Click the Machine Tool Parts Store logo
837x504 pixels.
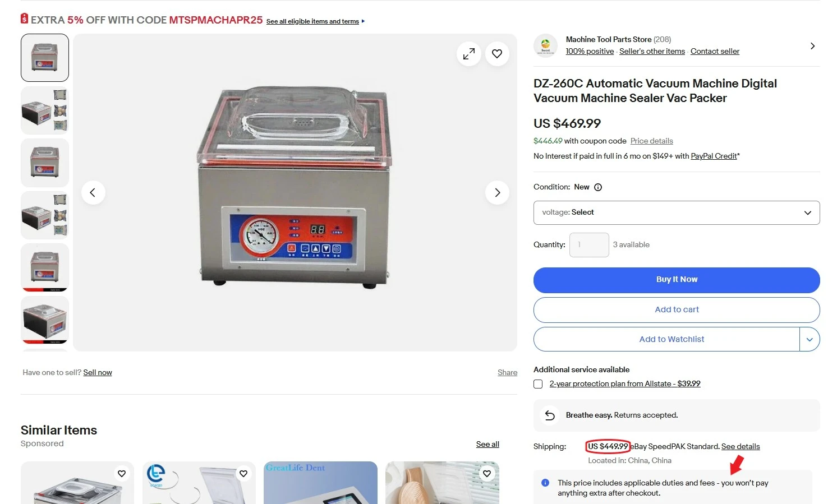tap(545, 46)
